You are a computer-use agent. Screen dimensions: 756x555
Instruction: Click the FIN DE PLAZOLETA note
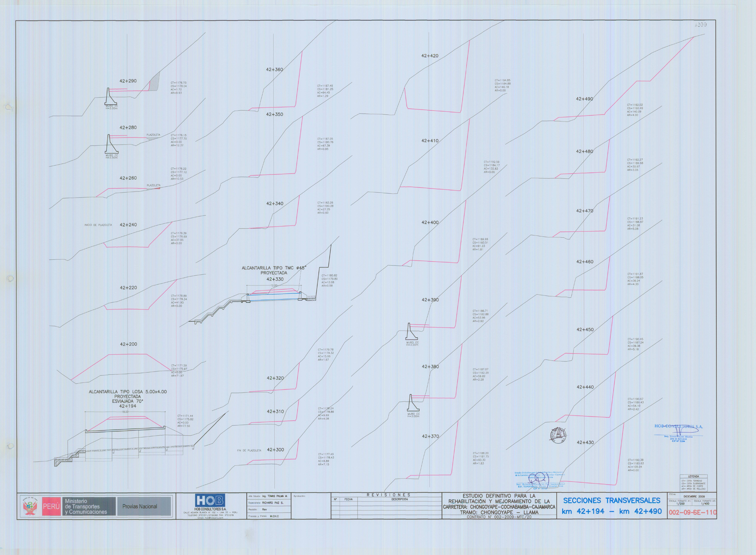(249, 451)
